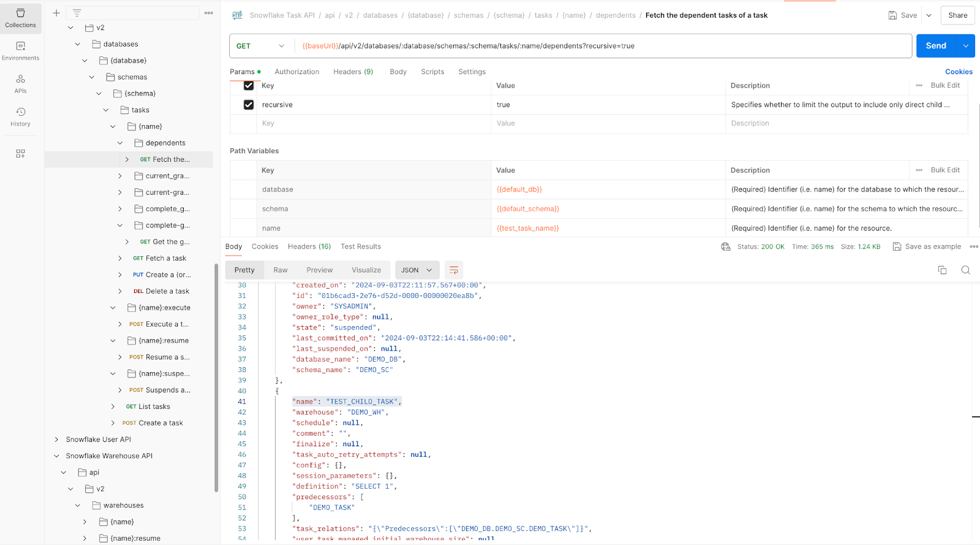Click the search response icon

click(x=965, y=270)
